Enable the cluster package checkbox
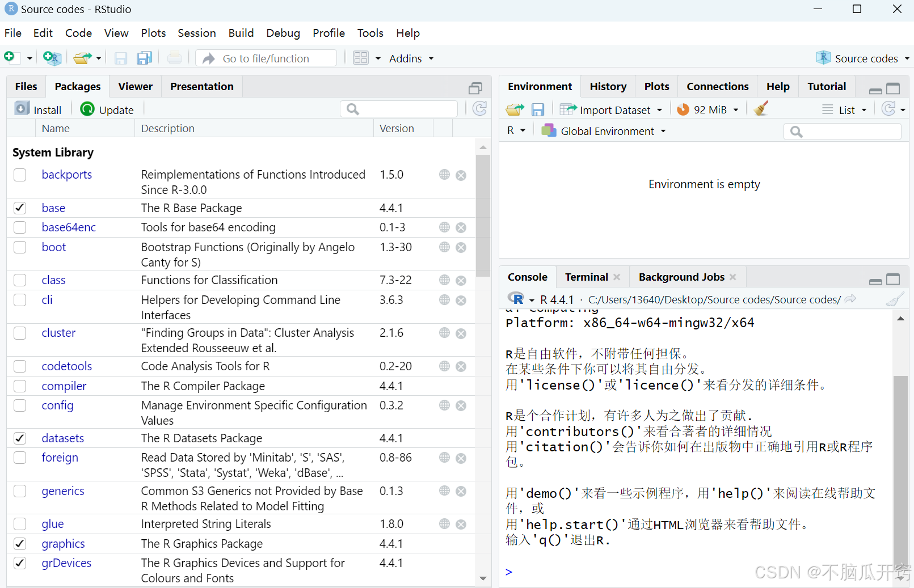Image resolution: width=914 pixels, height=588 pixels. pyautogui.click(x=20, y=333)
